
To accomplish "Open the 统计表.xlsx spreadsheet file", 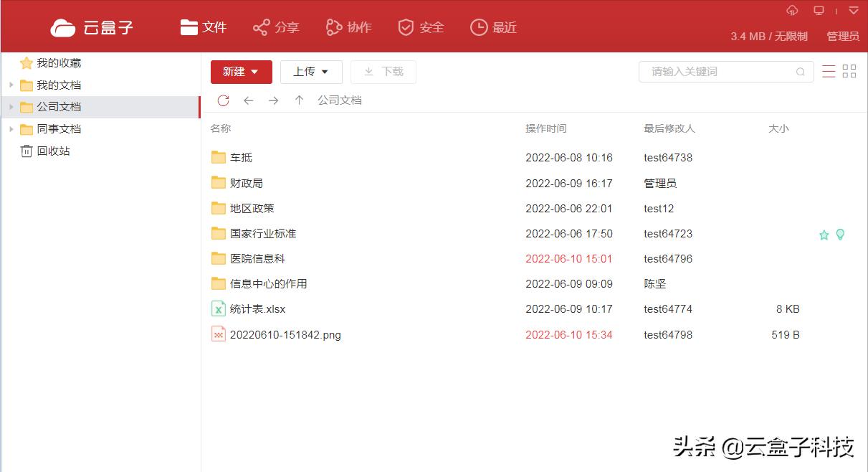I will (x=257, y=308).
